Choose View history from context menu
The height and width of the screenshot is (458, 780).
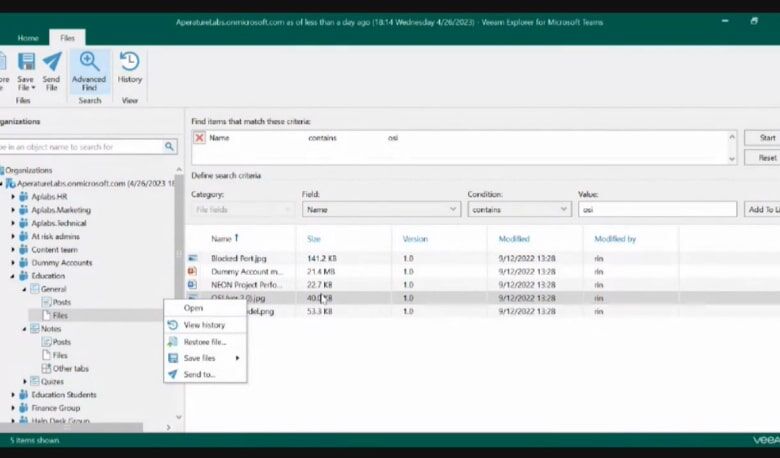coord(205,325)
